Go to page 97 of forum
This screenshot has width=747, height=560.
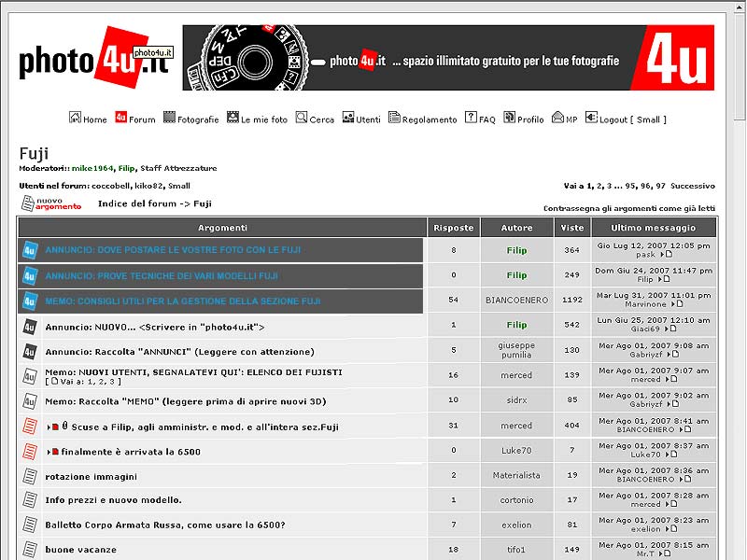click(x=660, y=186)
